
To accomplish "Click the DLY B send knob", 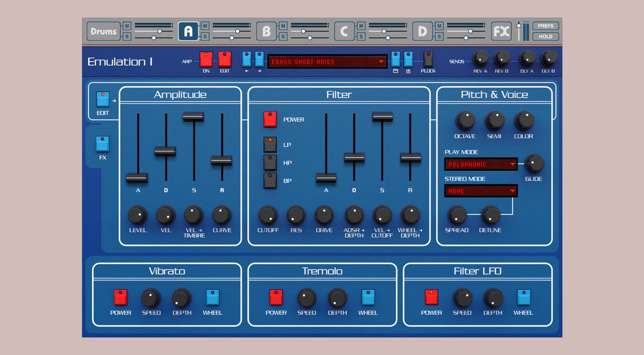I will pos(549,58).
